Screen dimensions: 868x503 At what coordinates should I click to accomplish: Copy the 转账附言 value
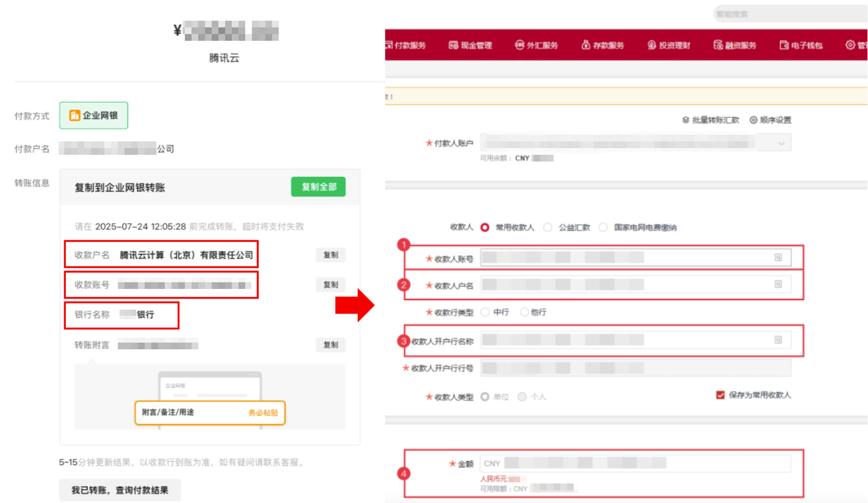click(331, 345)
